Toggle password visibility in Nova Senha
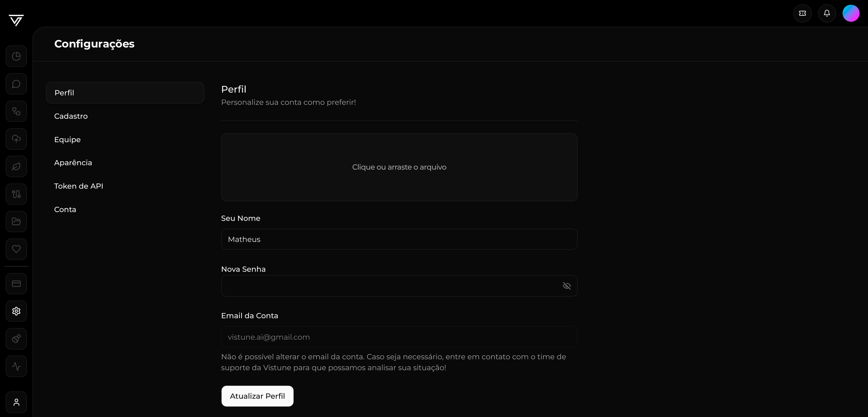Image resolution: width=868 pixels, height=417 pixels. click(x=567, y=286)
